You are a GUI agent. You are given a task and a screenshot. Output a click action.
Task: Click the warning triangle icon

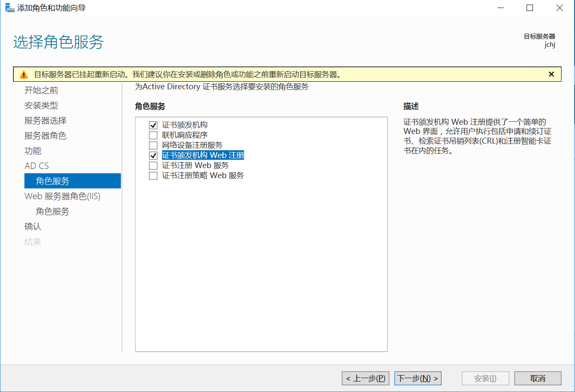pyautogui.click(x=24, y=75)
